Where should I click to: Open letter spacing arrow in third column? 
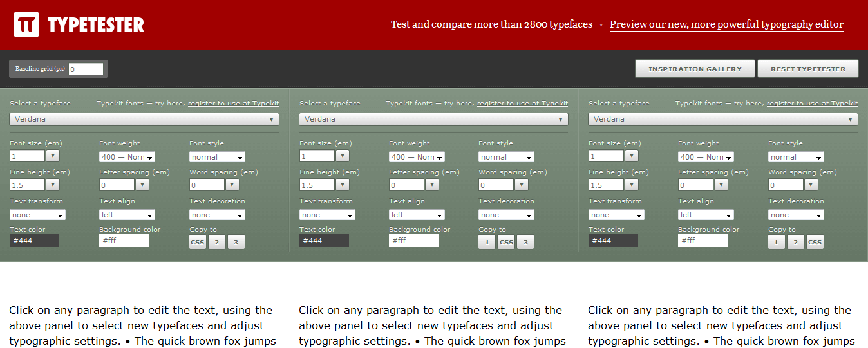tap(721, 185)
